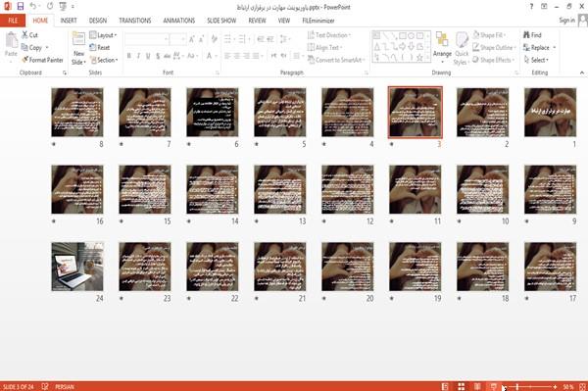Open the FILE tab
The height and width of the screenshot is (391, 588).
(x=13, y=21)
